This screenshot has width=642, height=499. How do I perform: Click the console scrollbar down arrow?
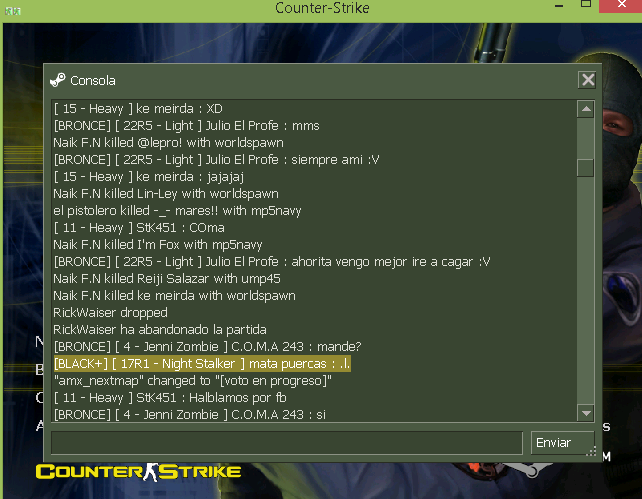[586, 413]
